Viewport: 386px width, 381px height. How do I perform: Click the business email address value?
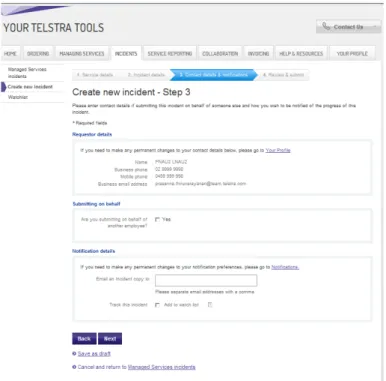click(200, 184)
